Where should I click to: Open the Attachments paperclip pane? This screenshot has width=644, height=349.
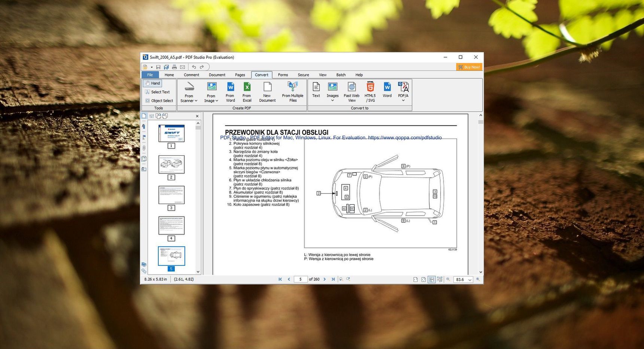tap(144, 148)
